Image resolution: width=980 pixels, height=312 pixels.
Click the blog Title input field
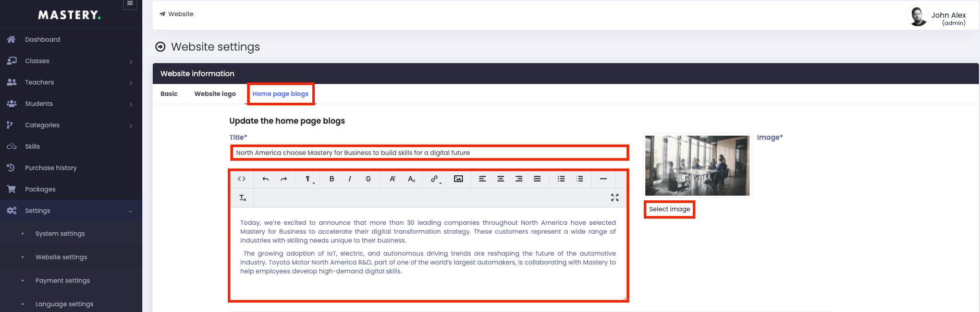[430, 153]
